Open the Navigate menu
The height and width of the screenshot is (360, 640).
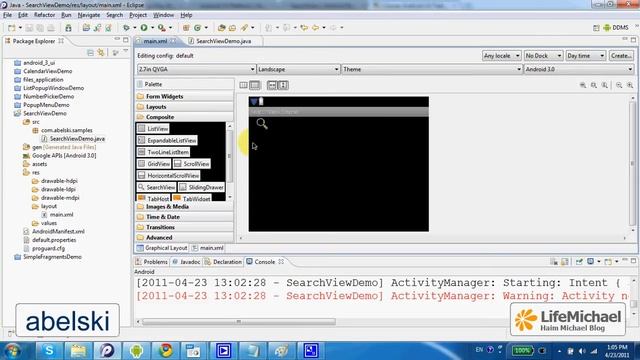point(89,15)
